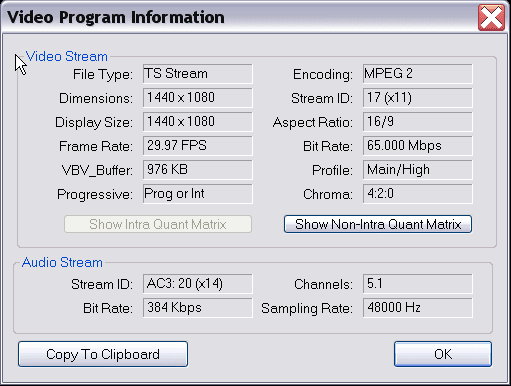Click the Display Size: label
The width and height of the screenshot is (511, 386).
[94, 123]
